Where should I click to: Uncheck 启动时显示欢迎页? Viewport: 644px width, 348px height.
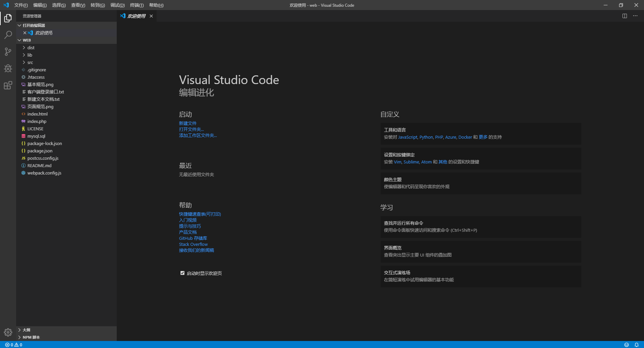(x=182, y=273)
